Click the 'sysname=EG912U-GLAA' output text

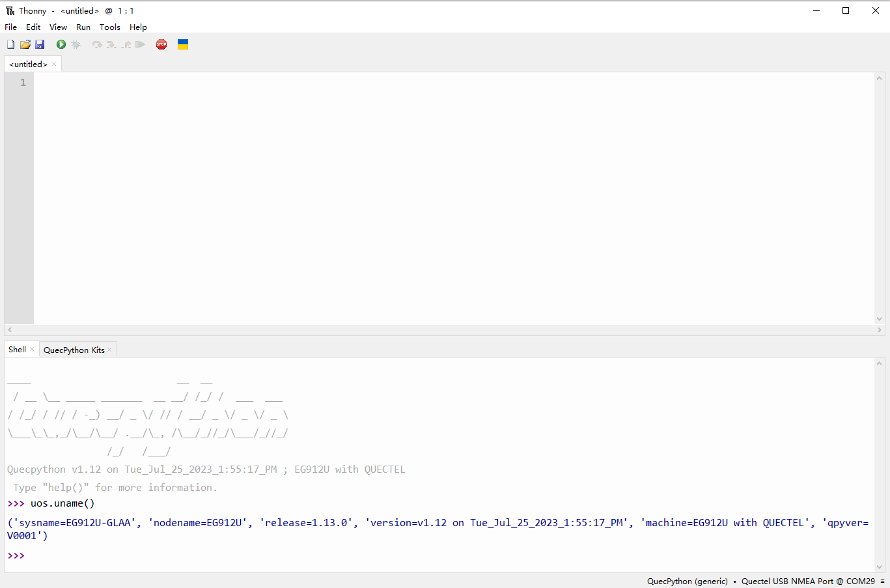[75, 523]
